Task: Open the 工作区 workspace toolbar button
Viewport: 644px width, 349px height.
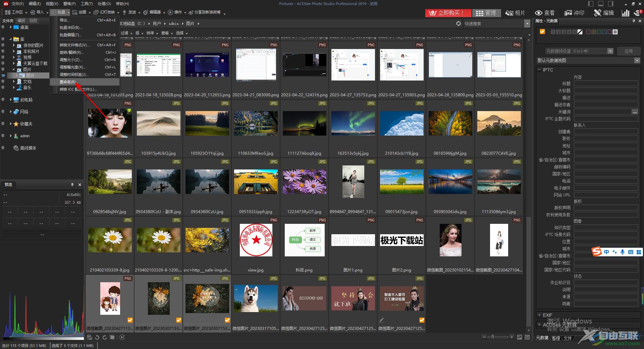Action: [16, 12]
